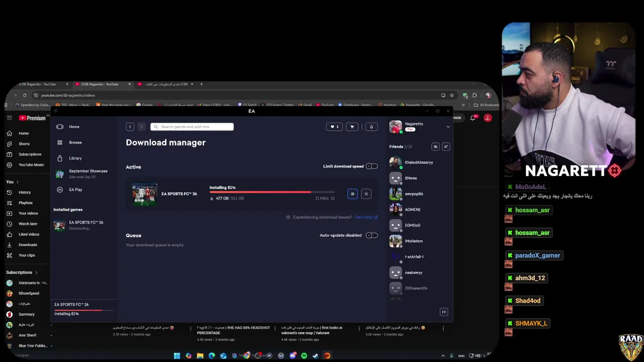Expand the Nagaretto account dropdown
Screen dimensions: 644x362
click(x=448, y=127)
